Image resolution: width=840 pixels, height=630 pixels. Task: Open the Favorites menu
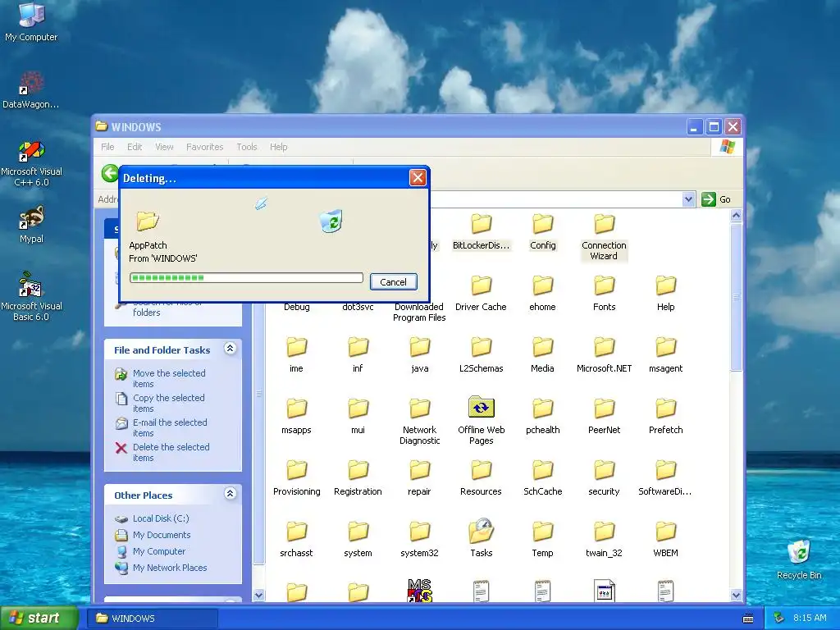pos(204,147)
